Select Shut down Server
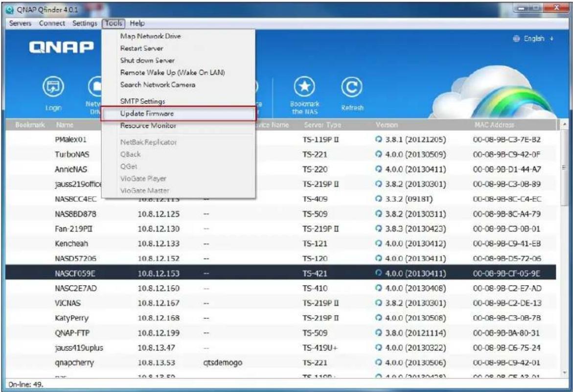Image resolution: width=573 pixels, height=392 pixels. pyautogui.click(x=178, y=60)
